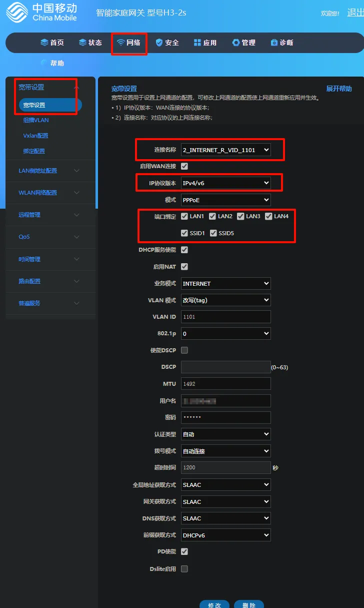Click the 展开帮助 link
364x608 pixels.
[x=339, y=89]
